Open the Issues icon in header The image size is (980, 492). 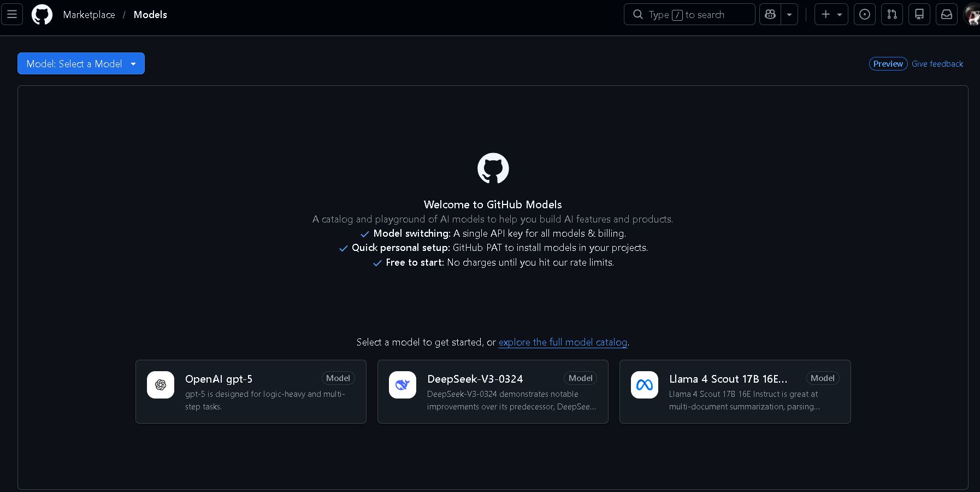pos(865,14)
